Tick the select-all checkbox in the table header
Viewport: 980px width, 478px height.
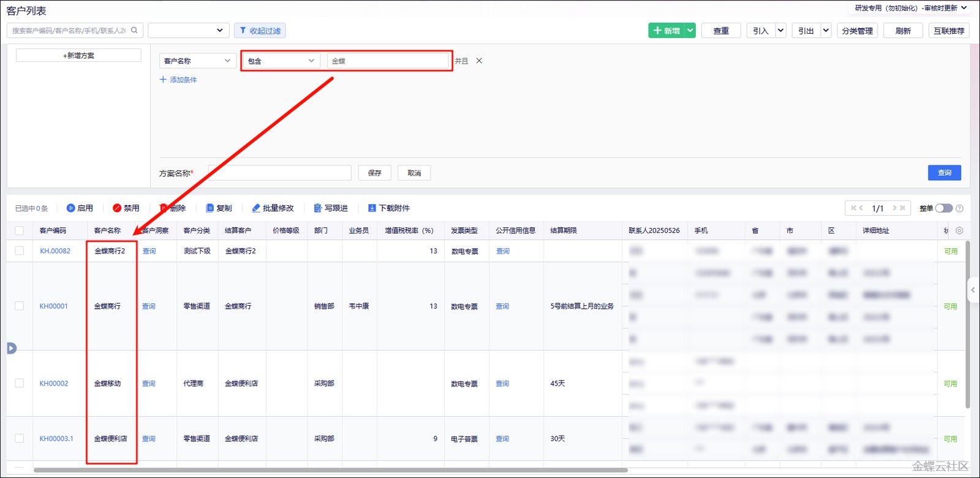click(20, 230)
